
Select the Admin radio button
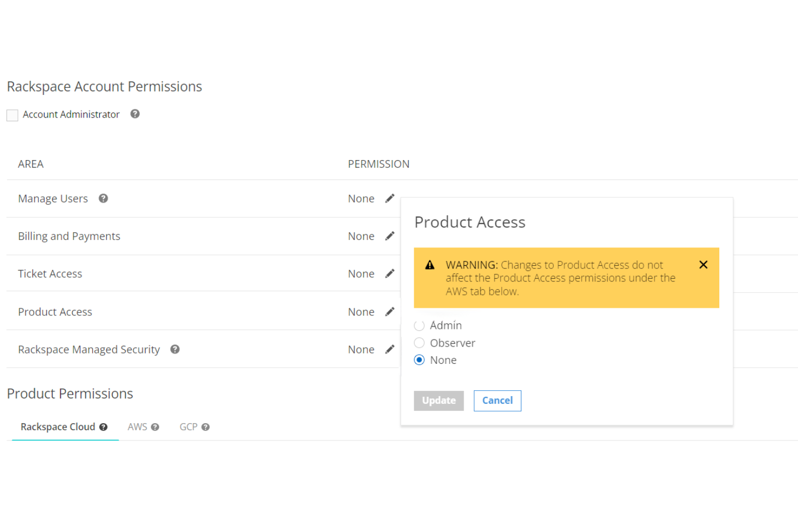tap(419, 326)
